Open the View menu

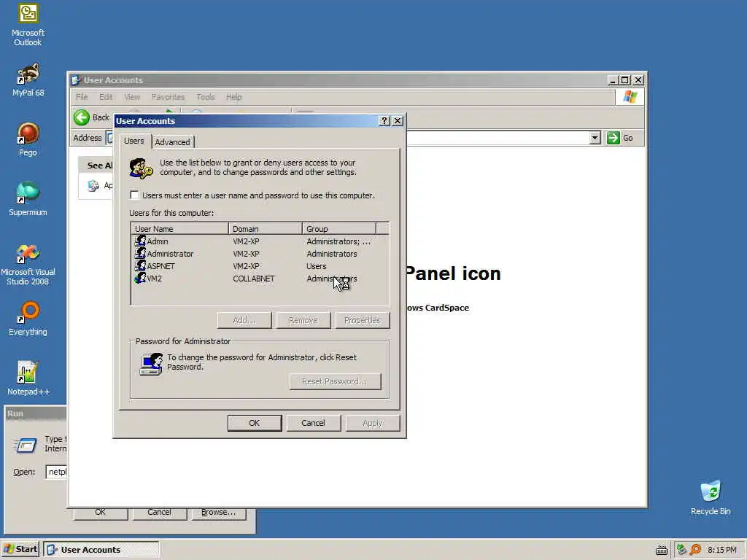[x=132, y=97]
